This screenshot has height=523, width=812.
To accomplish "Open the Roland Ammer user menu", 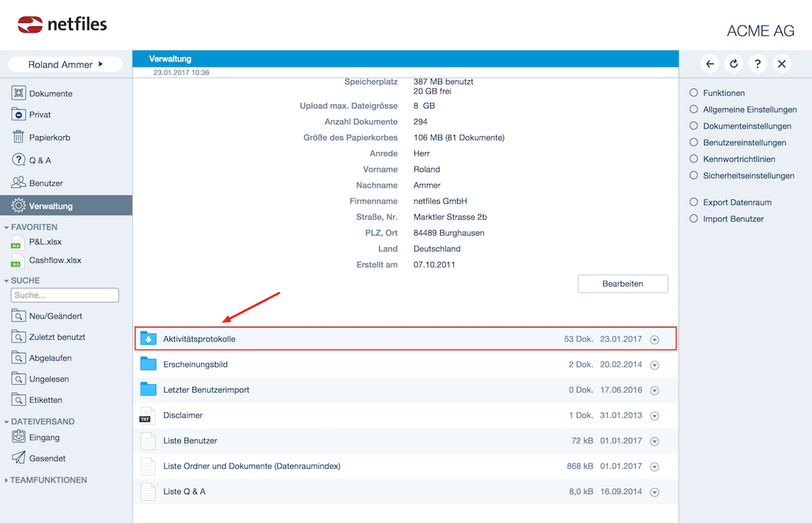I will pyautogui.click(x=65, y=64).
